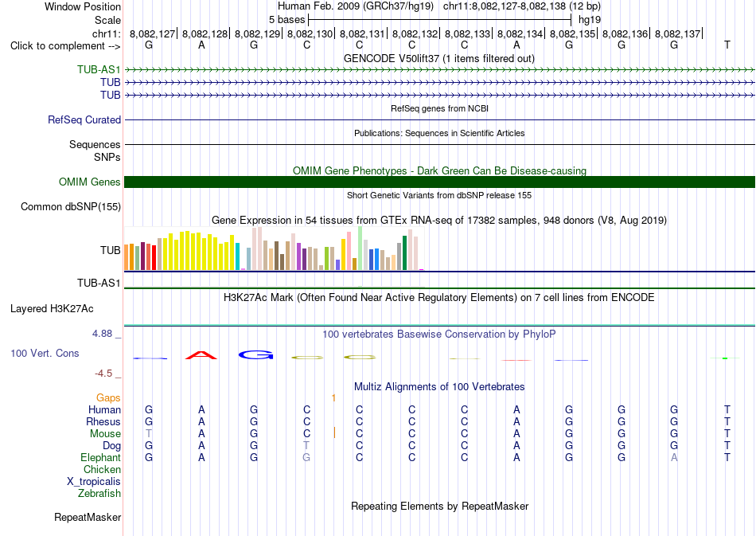Select the Mouse species row label
The width and height of the screenshot is (756, 536).
click(105, 434)
